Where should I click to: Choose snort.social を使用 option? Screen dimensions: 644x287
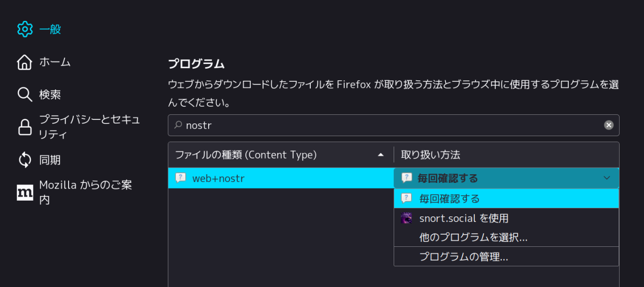(x=506, y=218)
